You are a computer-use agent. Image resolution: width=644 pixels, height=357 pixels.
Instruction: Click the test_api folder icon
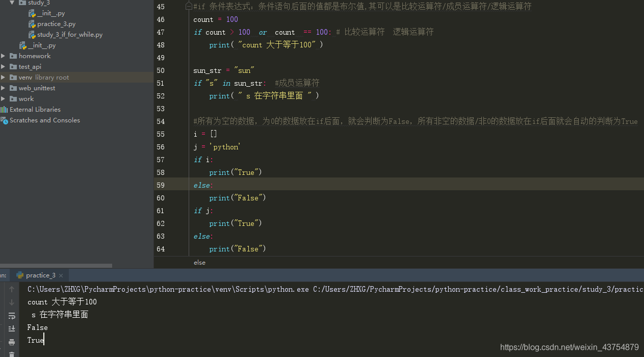[13, 67]
